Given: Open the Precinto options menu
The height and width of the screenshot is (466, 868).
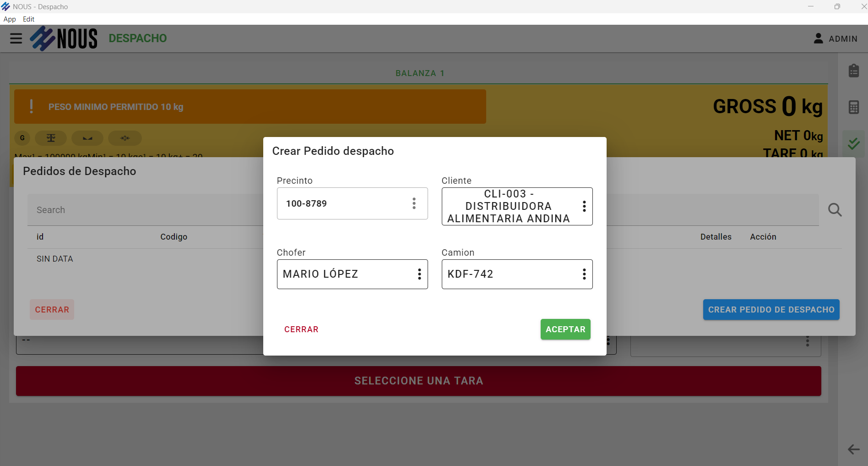Looking at the screenshot, I should pos(414,203).
